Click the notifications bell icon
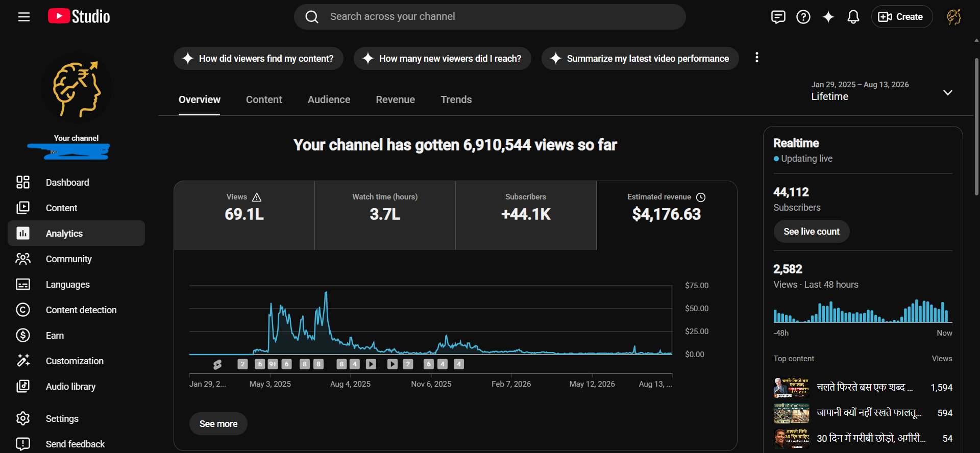This screenshot has width=980, height=453. coord(853,17)
